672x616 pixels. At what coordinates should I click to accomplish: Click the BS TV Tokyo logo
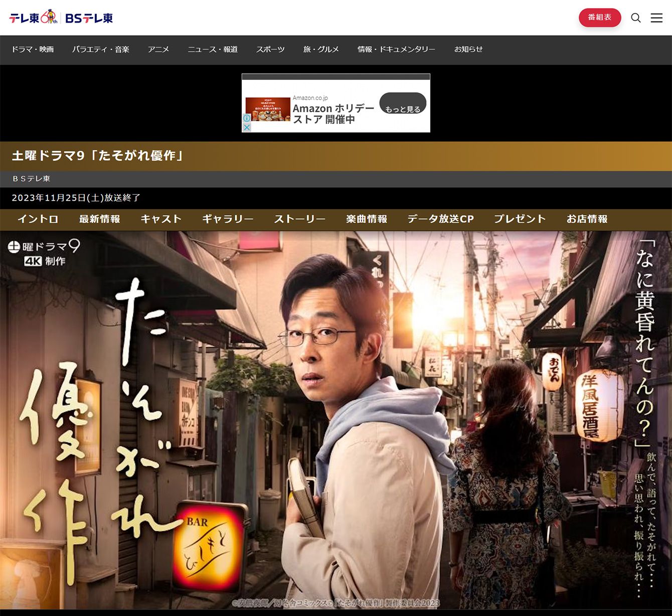pos(89,18)
